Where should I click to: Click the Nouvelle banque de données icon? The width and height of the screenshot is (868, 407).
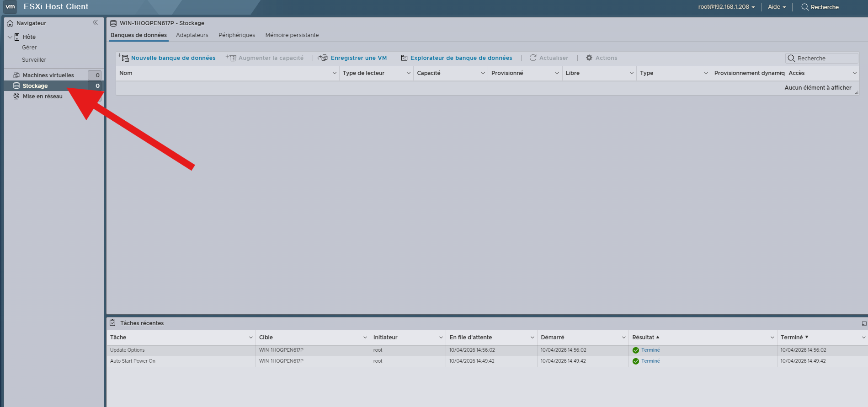[x=124, y=58]
